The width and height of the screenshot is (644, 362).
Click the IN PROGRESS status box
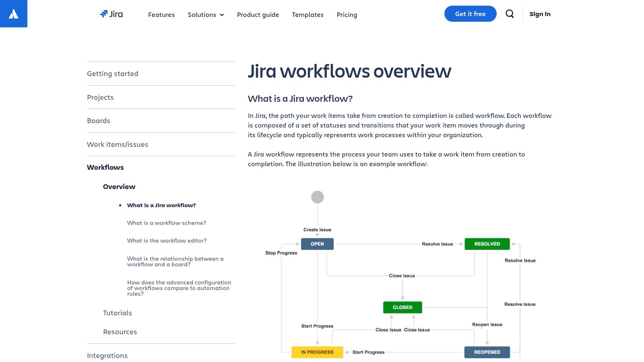[317, 352]
